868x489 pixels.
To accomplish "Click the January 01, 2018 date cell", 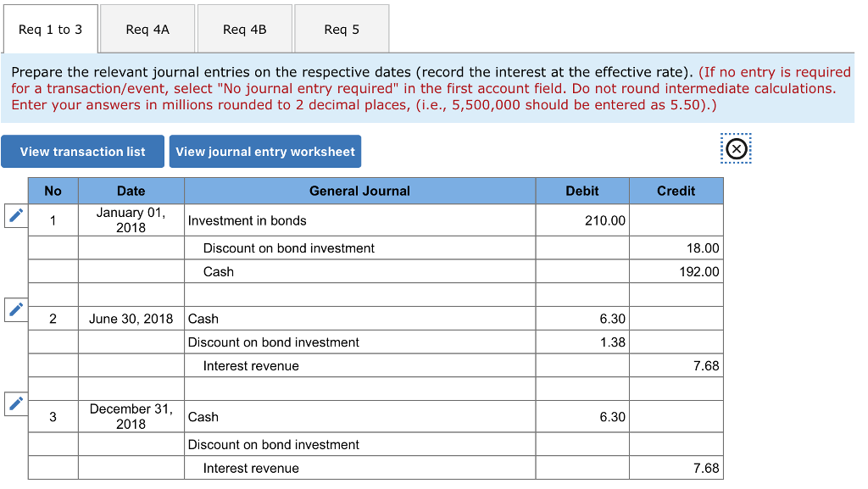I will [131, 220].
